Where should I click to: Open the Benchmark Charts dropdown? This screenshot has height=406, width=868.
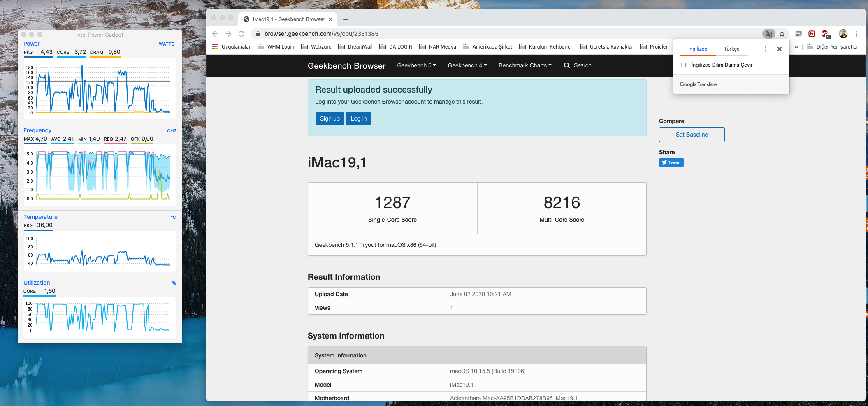[x=525, y=65]
